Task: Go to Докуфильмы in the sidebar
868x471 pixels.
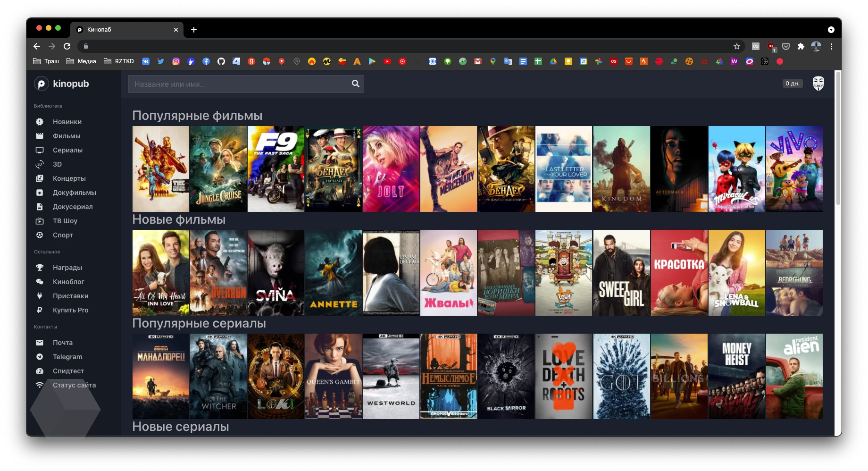Action: click(x=74, y=193)
